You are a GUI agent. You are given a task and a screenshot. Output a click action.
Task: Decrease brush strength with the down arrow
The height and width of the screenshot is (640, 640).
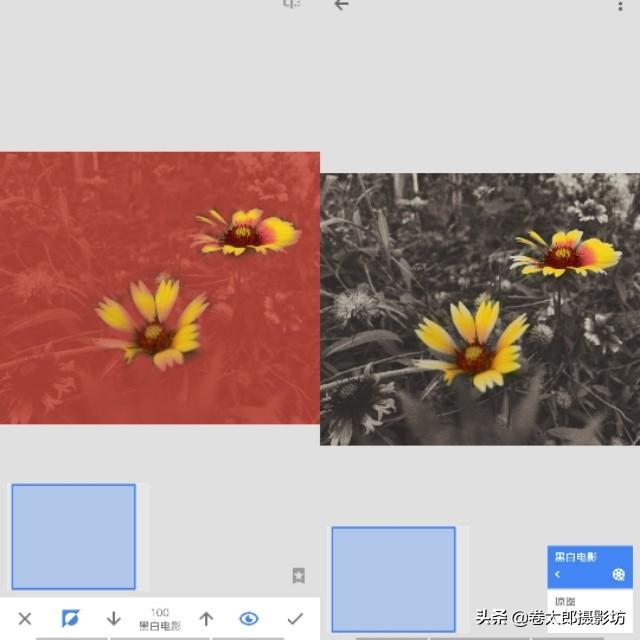(114, 619)
